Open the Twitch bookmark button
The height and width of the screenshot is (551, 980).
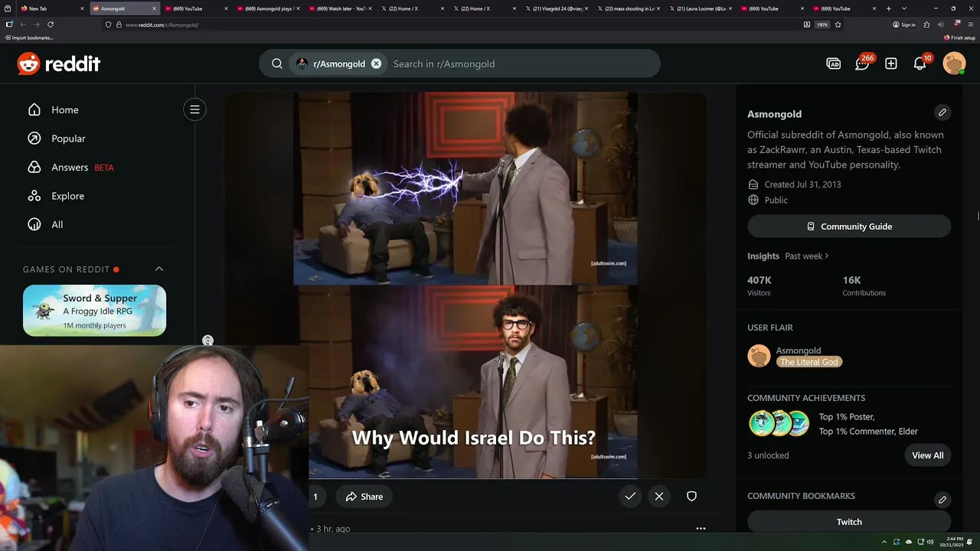click(849, 522)
